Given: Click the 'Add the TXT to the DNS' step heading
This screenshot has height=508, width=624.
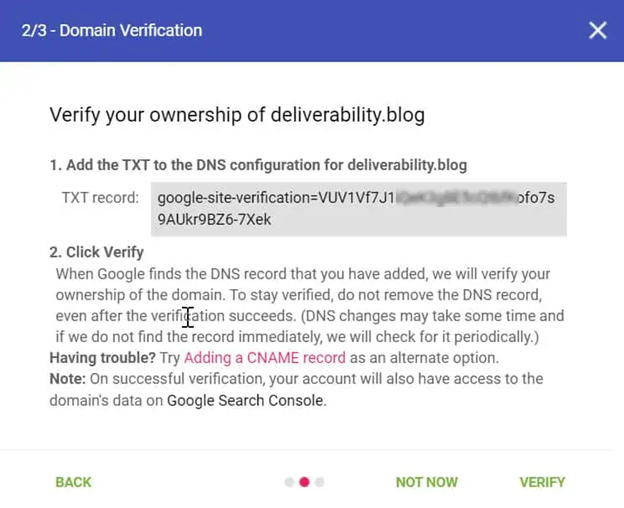Looking at the screenshot, I should click(x=258, y=165).
